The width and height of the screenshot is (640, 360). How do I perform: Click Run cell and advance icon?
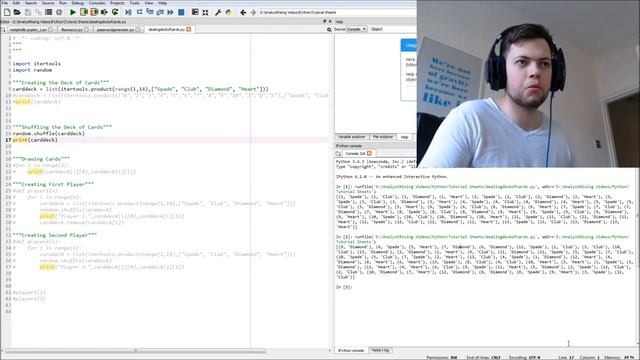[94, 12]
